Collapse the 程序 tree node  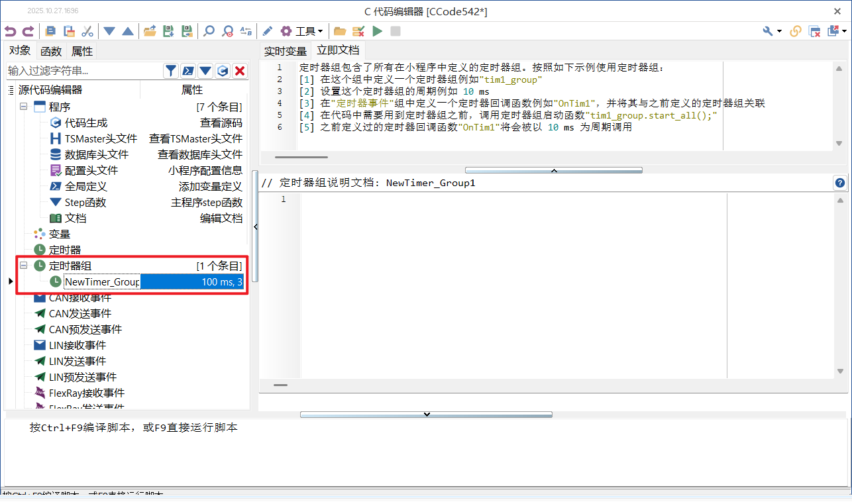click(23, 107)
